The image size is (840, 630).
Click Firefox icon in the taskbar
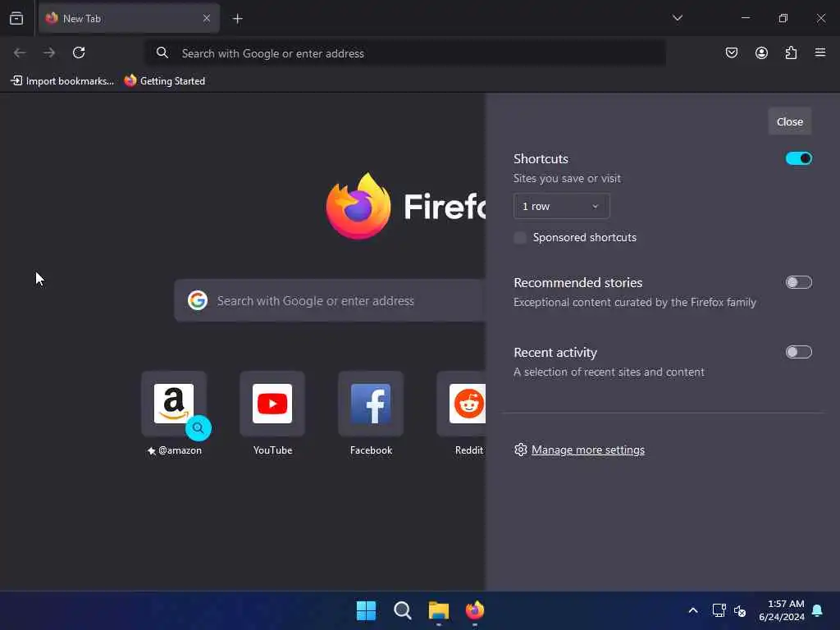tap(475, 610)
